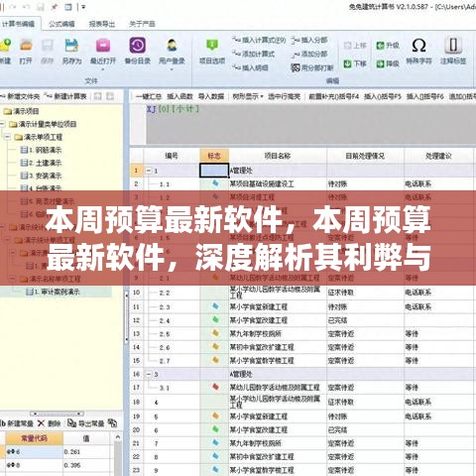Switch to the 报表导出 tab
Image resolution: width=476 pixels, height=476 pixels.
tap(102, 24)
